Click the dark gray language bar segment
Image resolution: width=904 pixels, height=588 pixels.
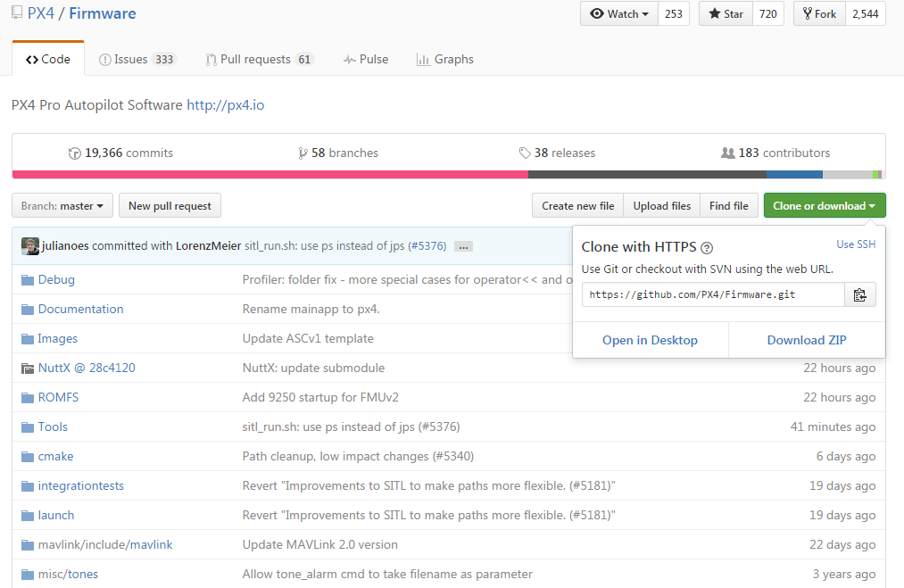648,175
